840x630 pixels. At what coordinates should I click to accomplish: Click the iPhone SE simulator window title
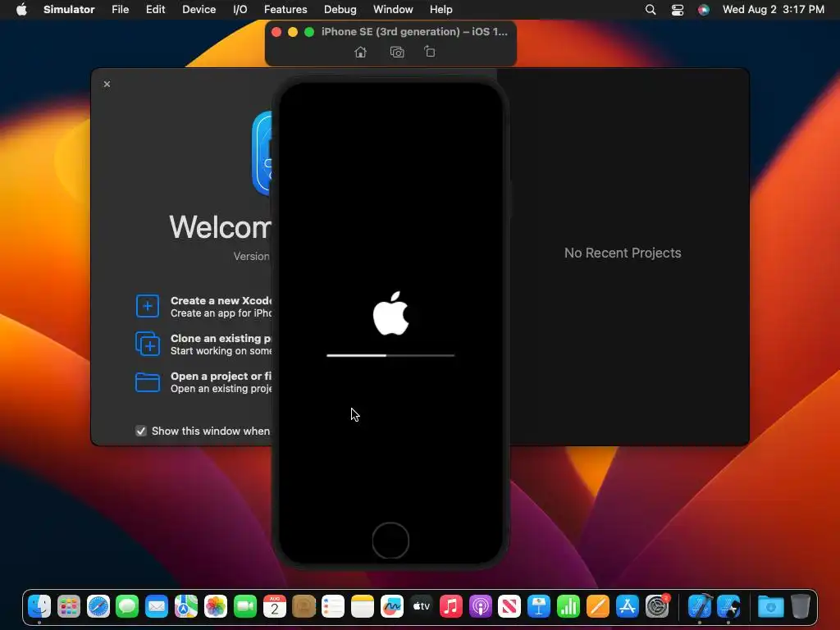point(414,32)
